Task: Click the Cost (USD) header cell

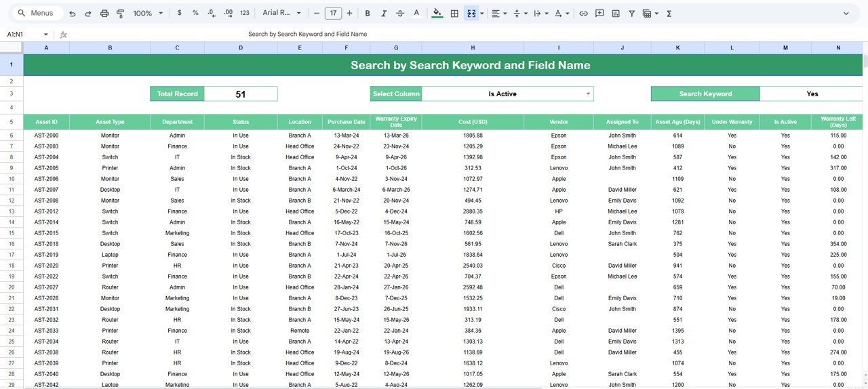Action: (x=473, y=122)
